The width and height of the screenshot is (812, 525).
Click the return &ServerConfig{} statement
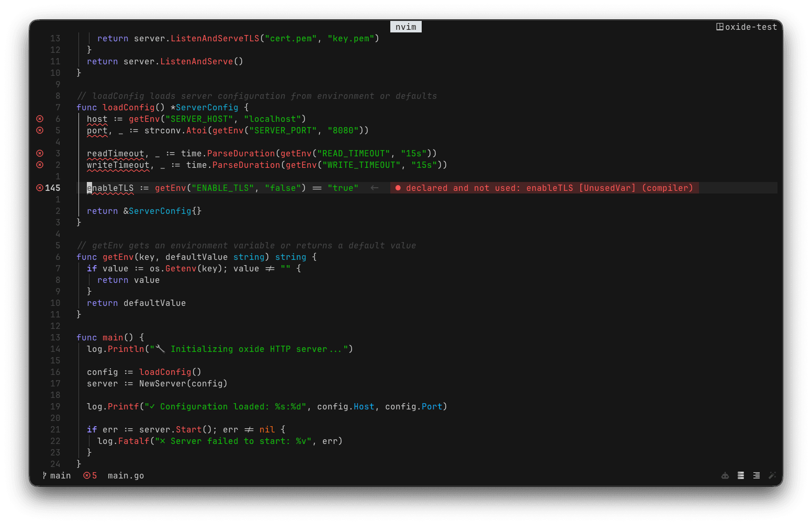(144, 211)
